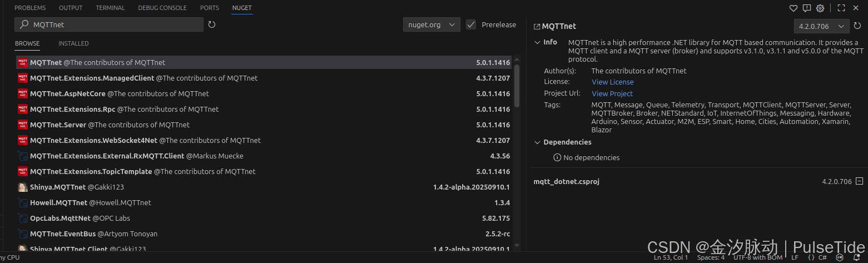
Task: Click Spaces: 4 indentation setting
Action: point(711,257)
